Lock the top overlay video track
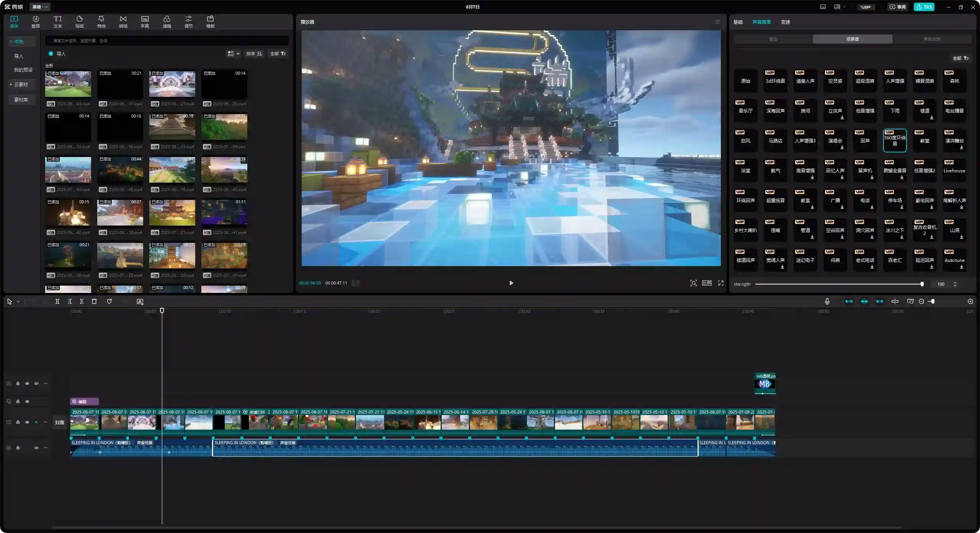 [x=18, y=383]
